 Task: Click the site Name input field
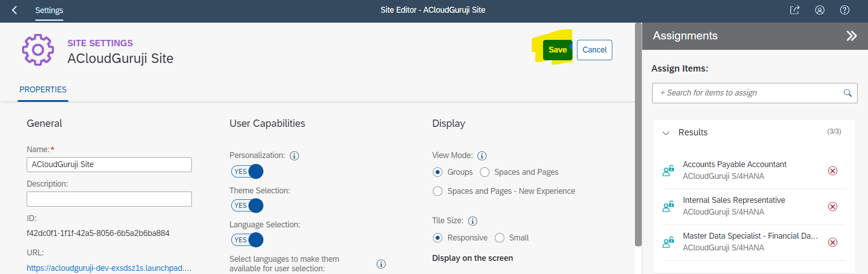[109, 164]
